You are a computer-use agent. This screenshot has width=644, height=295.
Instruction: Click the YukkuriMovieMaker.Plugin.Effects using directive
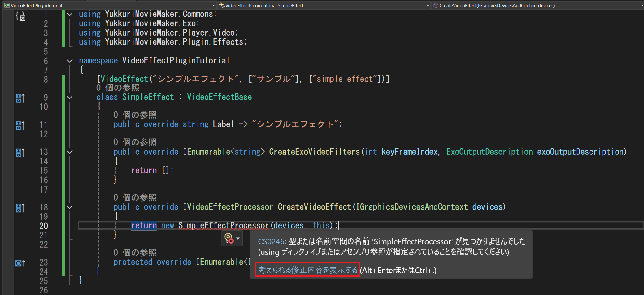(163, 42)
